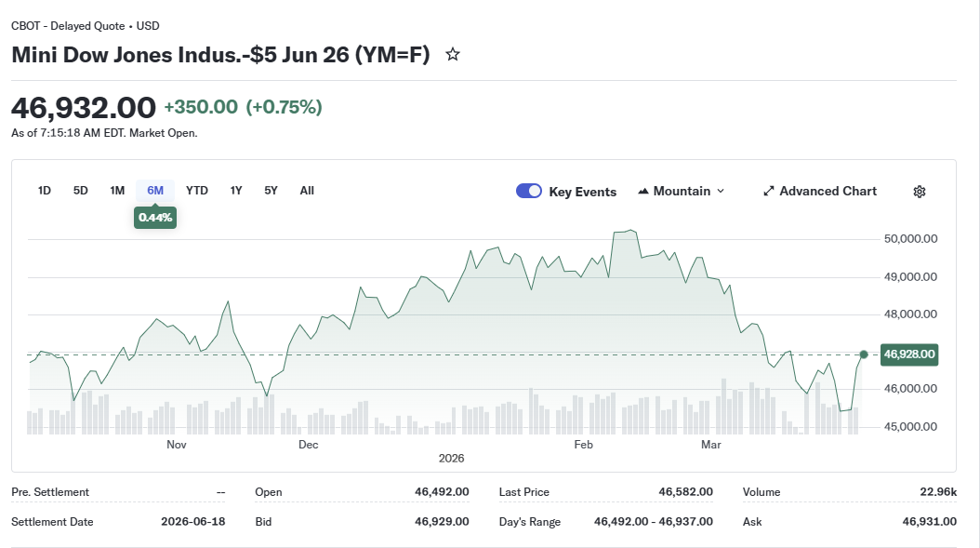The width and height of the screenshot is (980, 548).
Task: Favorite the contract using the star icon
Action: point(453,54)
